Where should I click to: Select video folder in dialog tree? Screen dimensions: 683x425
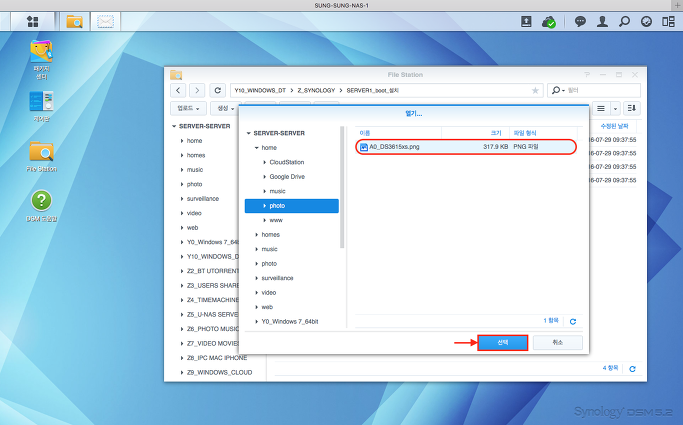tap(269, 293)
